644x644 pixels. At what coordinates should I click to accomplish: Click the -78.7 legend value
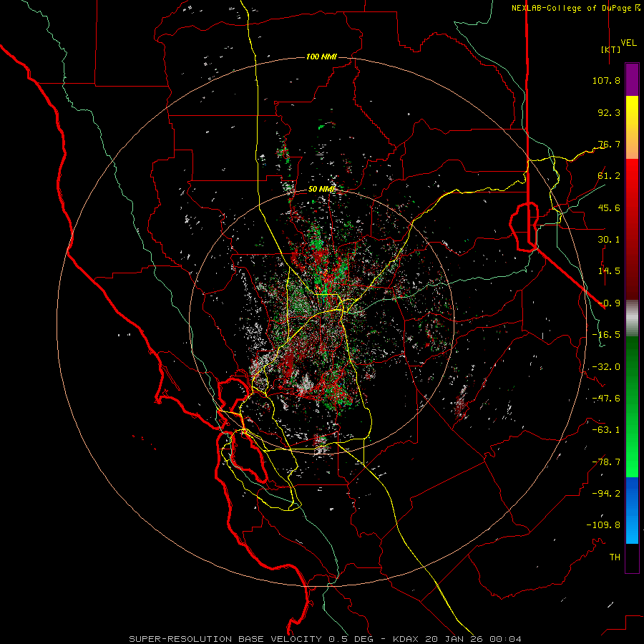click(x=606, y=462)
